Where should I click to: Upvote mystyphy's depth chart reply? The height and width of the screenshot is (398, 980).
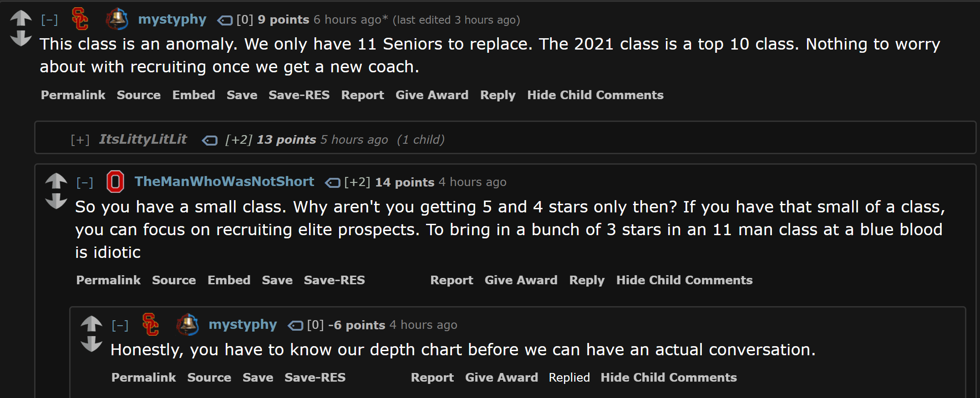click(91, 323)
